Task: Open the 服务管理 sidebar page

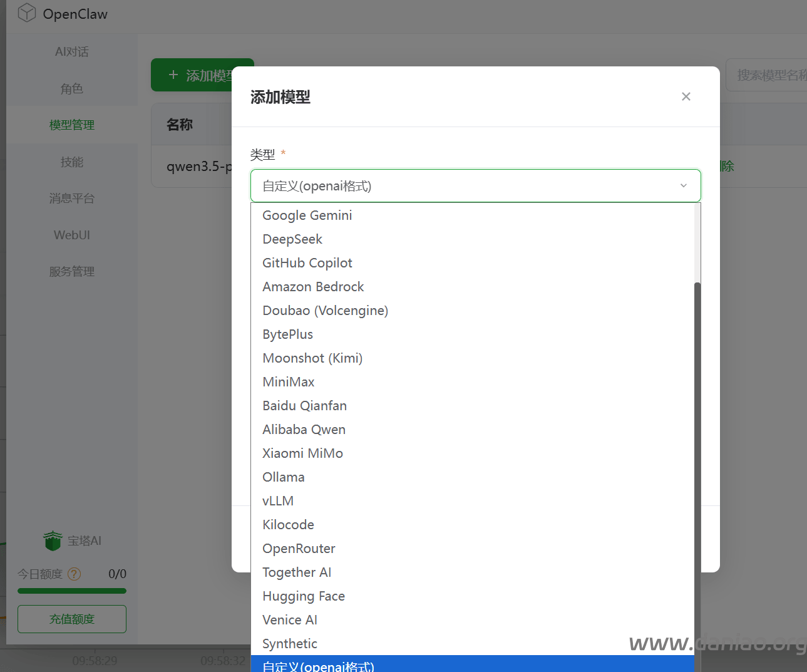Action: click(71, 272)
